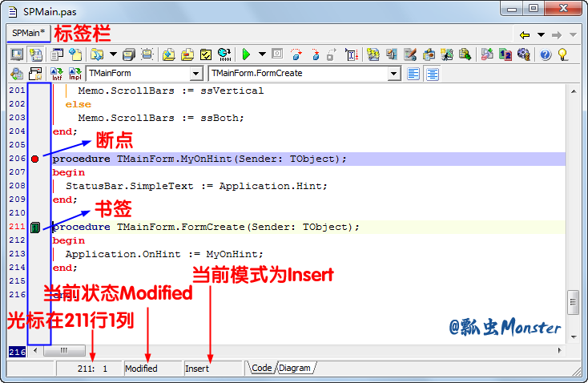
Task: Click the step over debug icon
Action: coord(296,54)
